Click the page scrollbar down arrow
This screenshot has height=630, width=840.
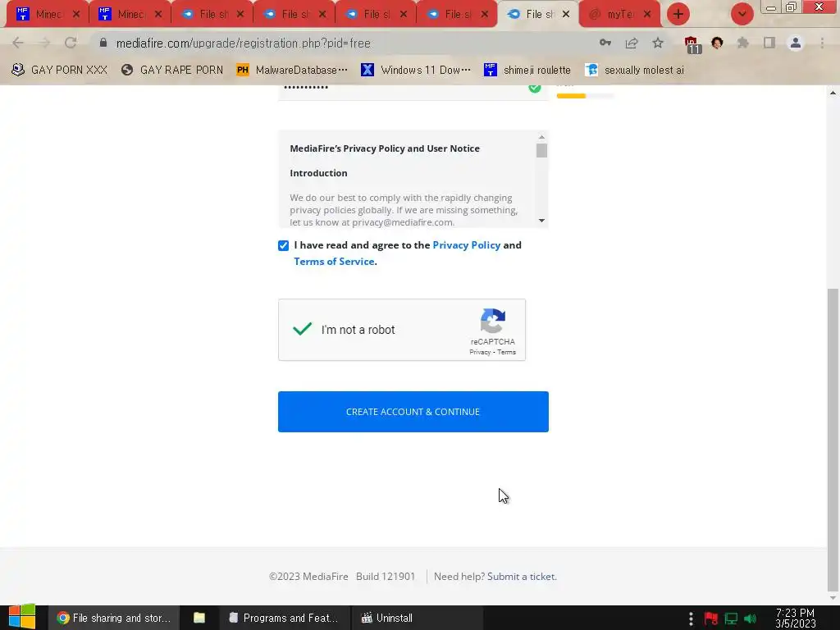[x=833, y=597]
